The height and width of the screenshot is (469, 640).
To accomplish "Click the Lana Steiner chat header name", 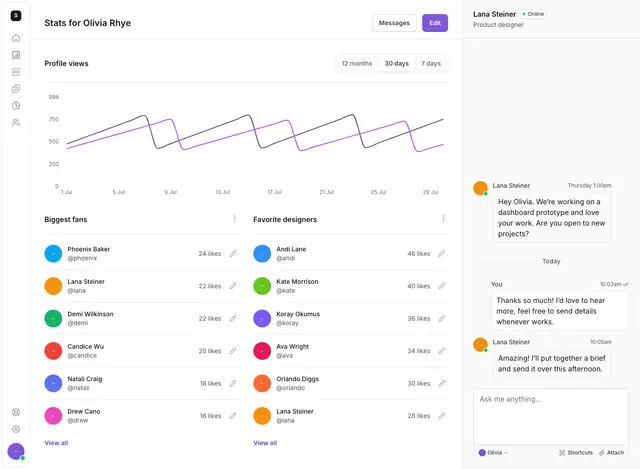I will (x=494, y=14).
